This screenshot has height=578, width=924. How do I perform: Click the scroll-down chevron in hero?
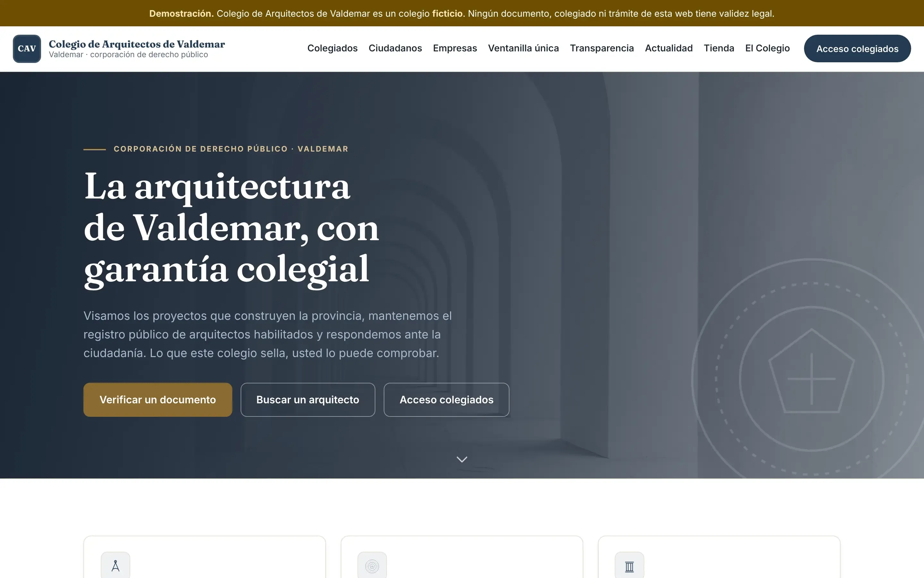coord(462,459)
